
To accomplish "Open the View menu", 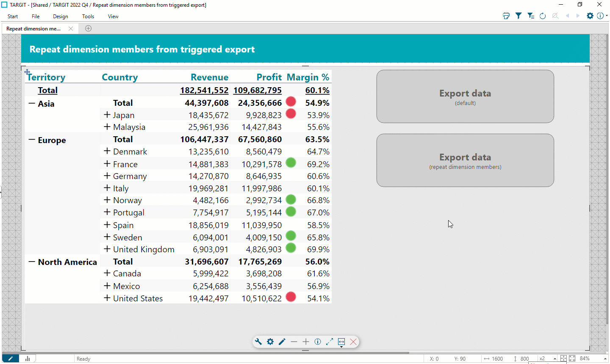I will click(113, 17).
